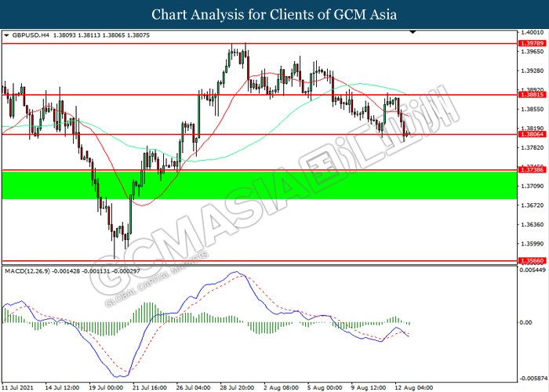Click the -0.005874 MACD axis value
Screen dimensions: 549x392
[533, 379]
